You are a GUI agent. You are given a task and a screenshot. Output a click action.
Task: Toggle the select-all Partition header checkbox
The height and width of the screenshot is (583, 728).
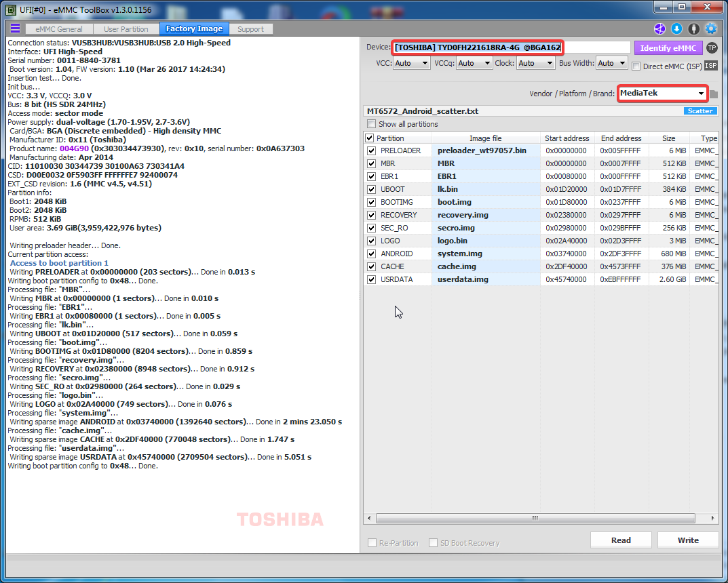pyautogui.click(x=370, y=138)
